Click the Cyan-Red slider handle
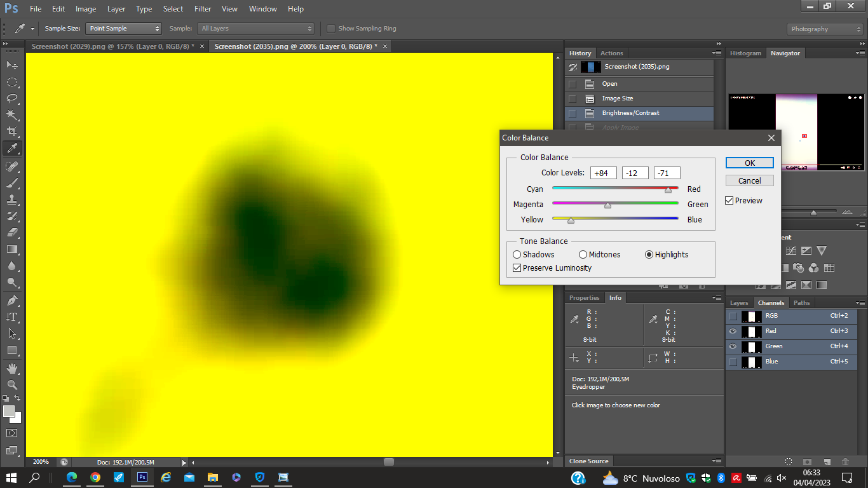This screenshot has width=868, height=488. click(x=668, y=190)
